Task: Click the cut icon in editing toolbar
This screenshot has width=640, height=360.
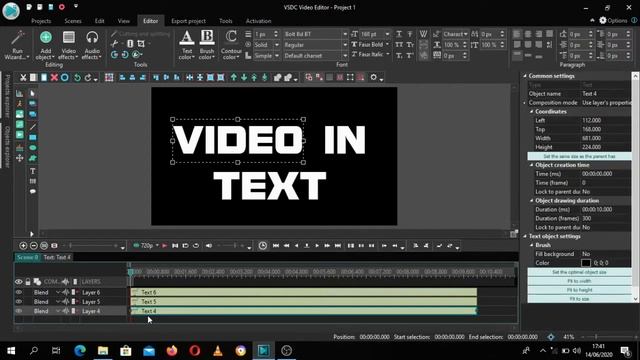Action: click(x=23, y=77)
